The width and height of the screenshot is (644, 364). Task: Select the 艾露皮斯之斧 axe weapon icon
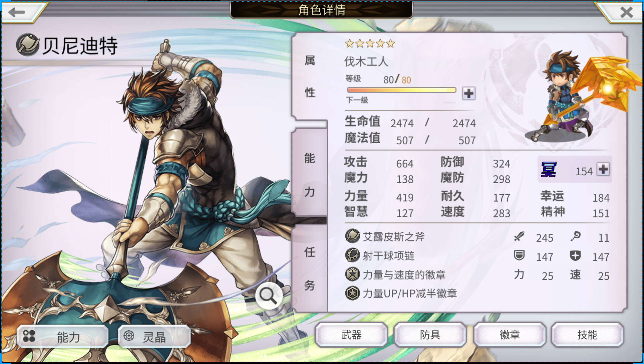tap(352, 236)
